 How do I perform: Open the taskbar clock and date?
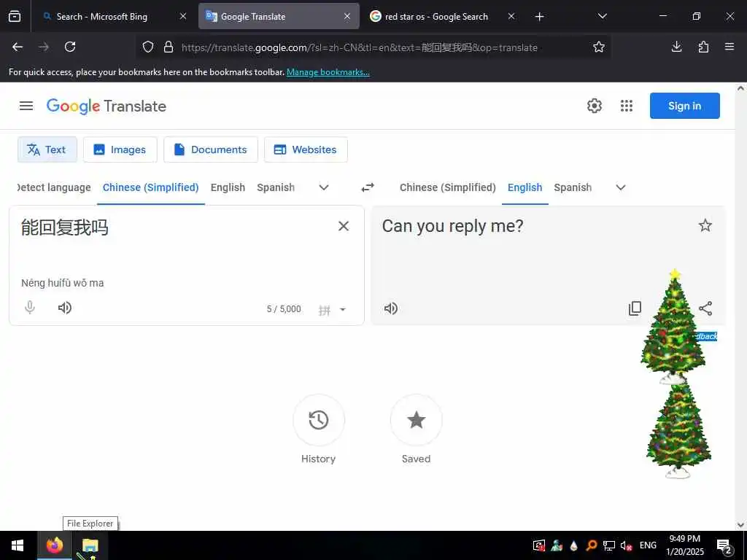[685, 545]
